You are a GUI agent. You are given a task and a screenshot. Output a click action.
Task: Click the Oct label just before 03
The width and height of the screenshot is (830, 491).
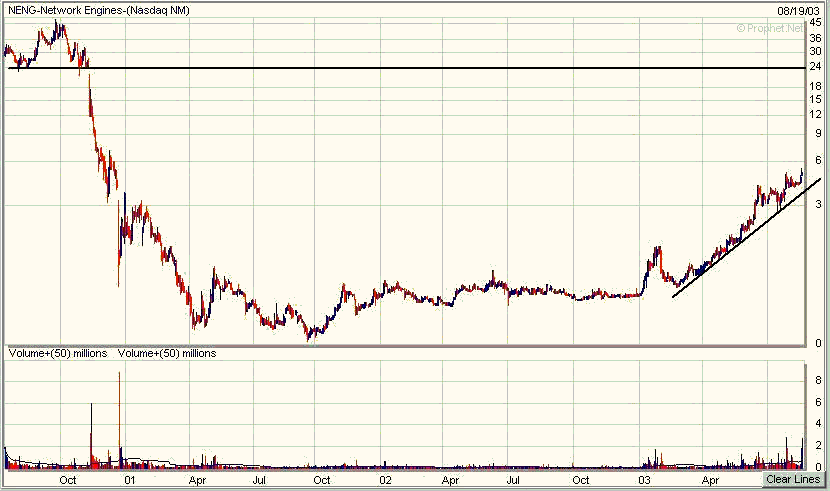point(581,480)
